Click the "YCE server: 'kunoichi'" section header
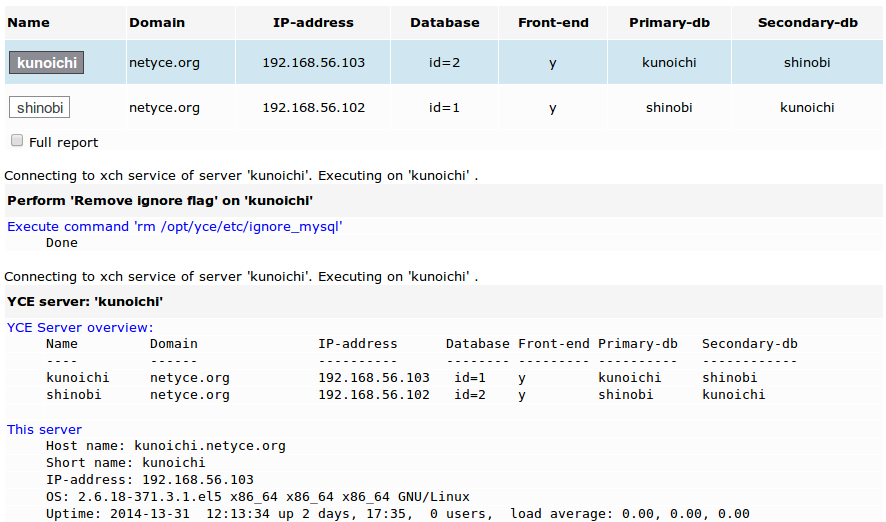This screenshot has width=886, height=522. [x=85, y=301]
